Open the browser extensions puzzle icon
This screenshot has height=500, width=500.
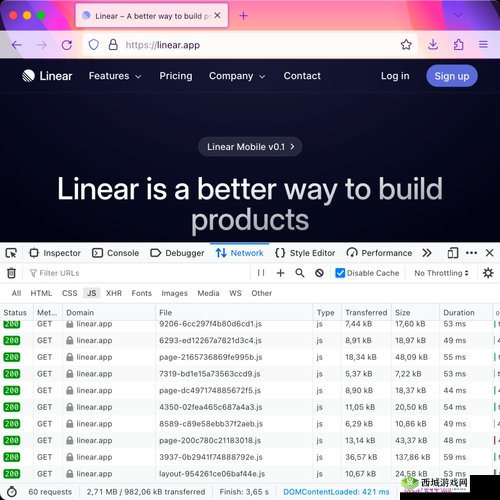click(x=459, y=45)
